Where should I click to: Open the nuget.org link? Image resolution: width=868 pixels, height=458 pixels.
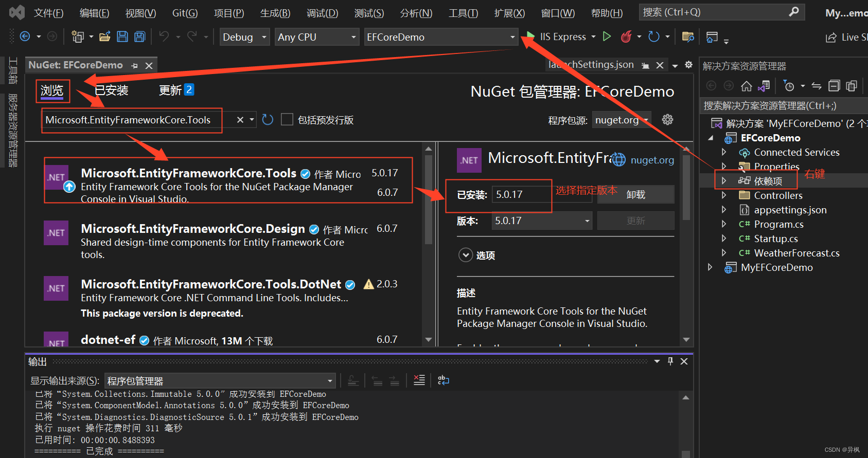click(x=652, y=160)
